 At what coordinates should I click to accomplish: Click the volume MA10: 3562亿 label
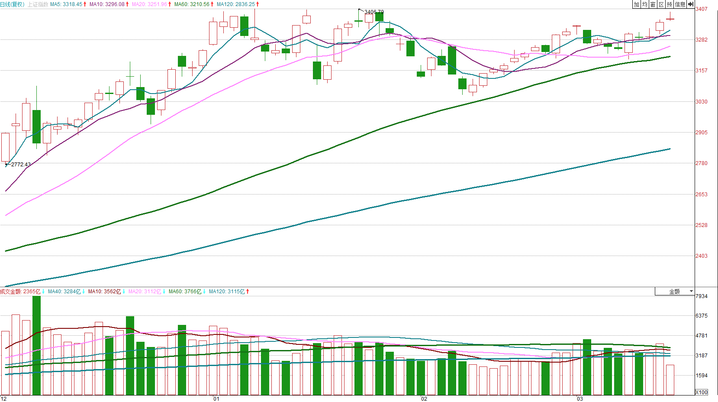pos(106,291)
